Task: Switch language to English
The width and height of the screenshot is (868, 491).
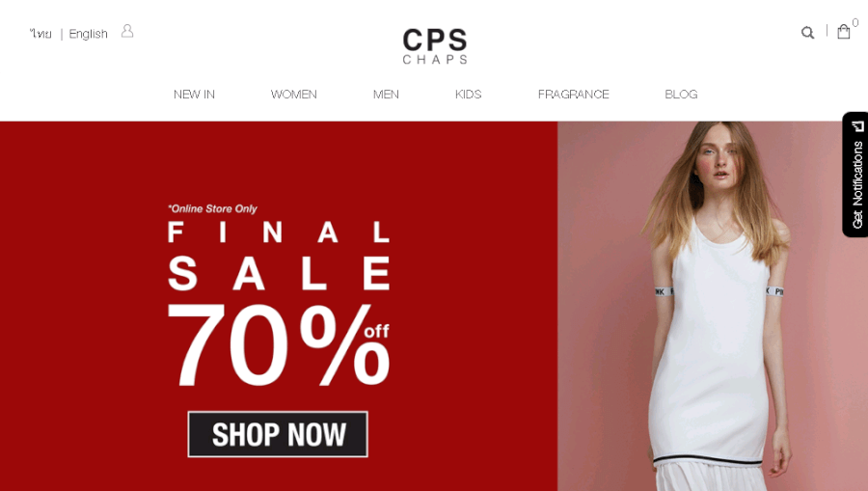Action: point(88,34)
